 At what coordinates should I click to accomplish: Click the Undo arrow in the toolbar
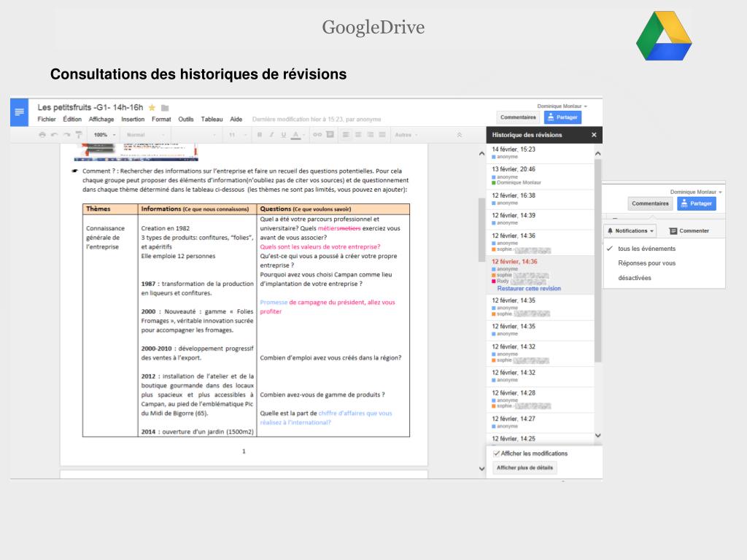click(x=54, y=135)
